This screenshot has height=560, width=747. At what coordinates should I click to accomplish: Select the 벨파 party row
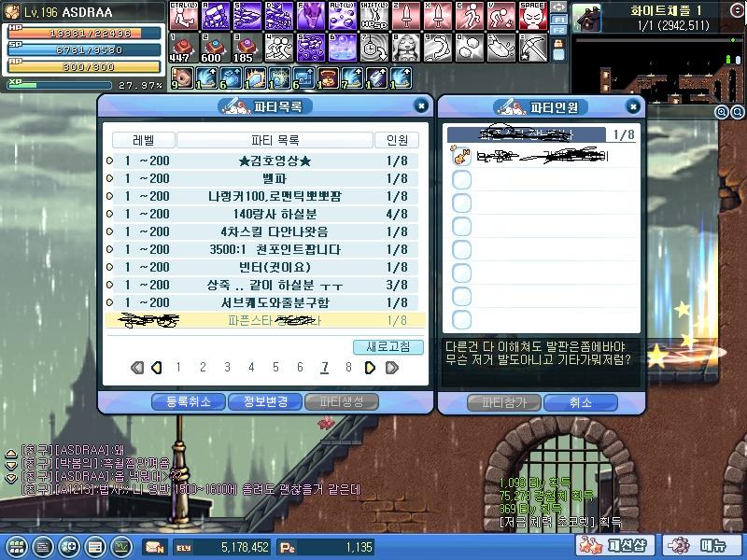click(263, 178)
